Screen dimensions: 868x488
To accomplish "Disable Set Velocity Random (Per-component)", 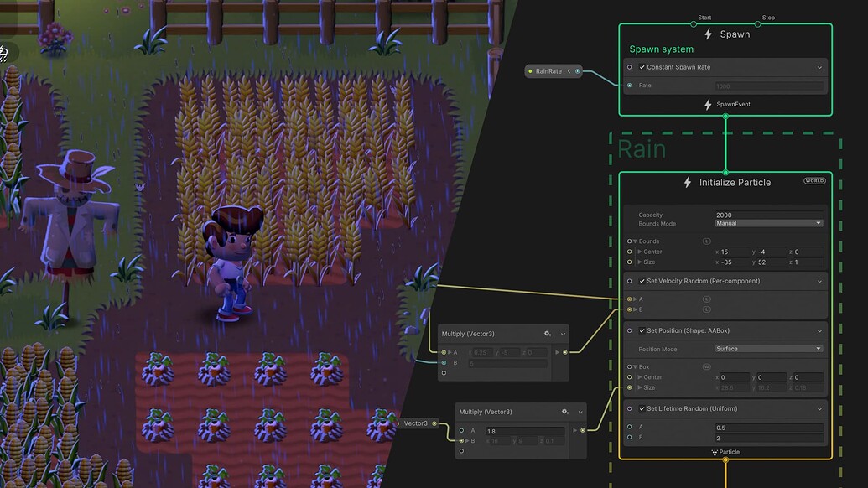I will click(x=642, y=281).
